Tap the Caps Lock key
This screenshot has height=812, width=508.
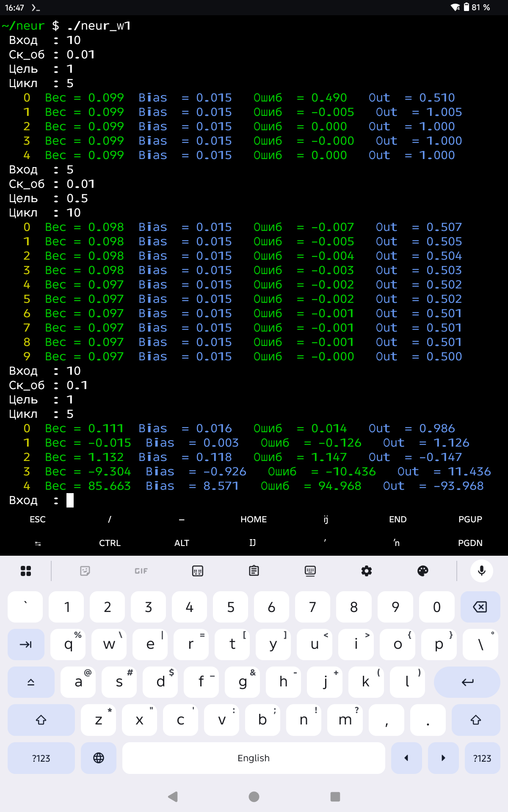point(31,682)
